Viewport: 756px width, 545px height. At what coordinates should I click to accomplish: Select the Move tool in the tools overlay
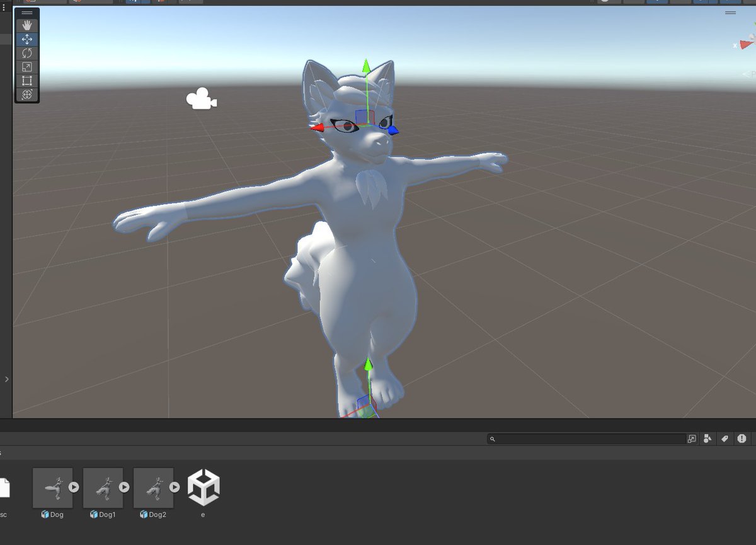[x=27, y=39]
